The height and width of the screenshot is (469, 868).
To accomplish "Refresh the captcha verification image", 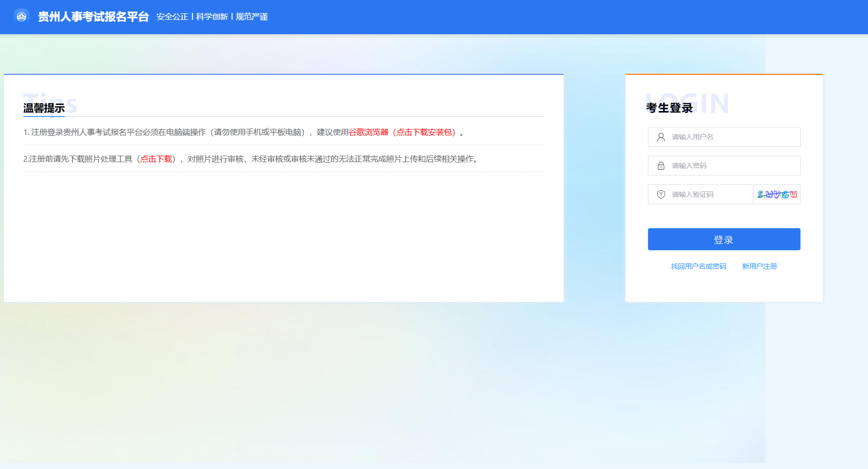I will [x=776, y=195].
